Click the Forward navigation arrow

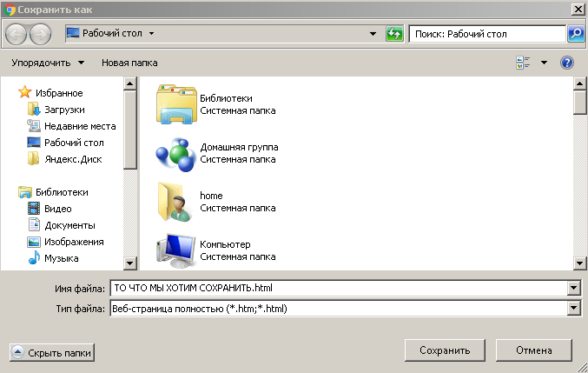[41, 34]
